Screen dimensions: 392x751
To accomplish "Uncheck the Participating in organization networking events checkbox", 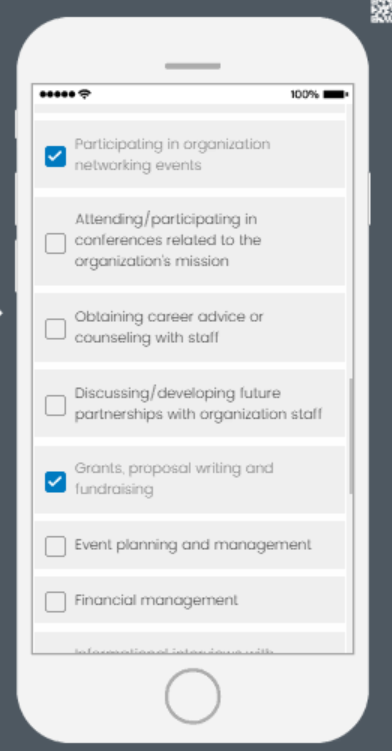I will (56, 156).
